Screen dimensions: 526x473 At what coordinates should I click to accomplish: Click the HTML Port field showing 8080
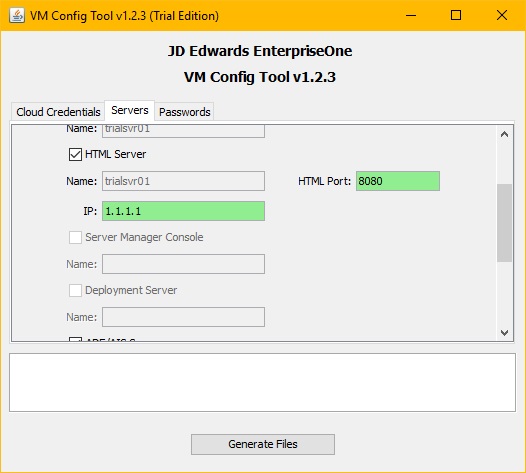point(398,181)
